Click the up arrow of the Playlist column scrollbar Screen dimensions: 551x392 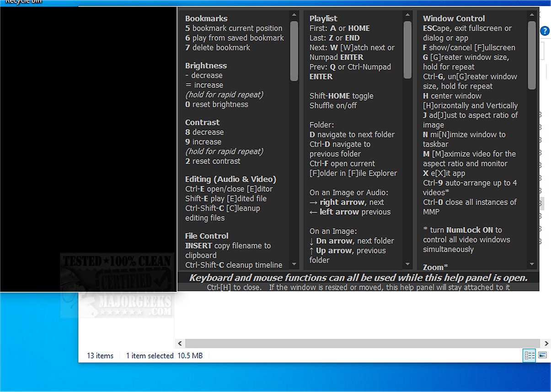pyautogui.click(x=407, y=15)
